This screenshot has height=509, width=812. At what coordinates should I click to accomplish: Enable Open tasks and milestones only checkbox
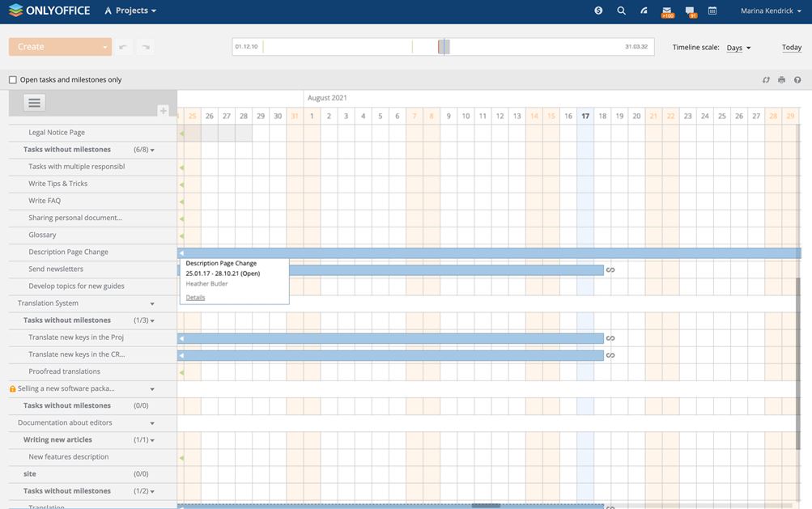click(13, 80)
